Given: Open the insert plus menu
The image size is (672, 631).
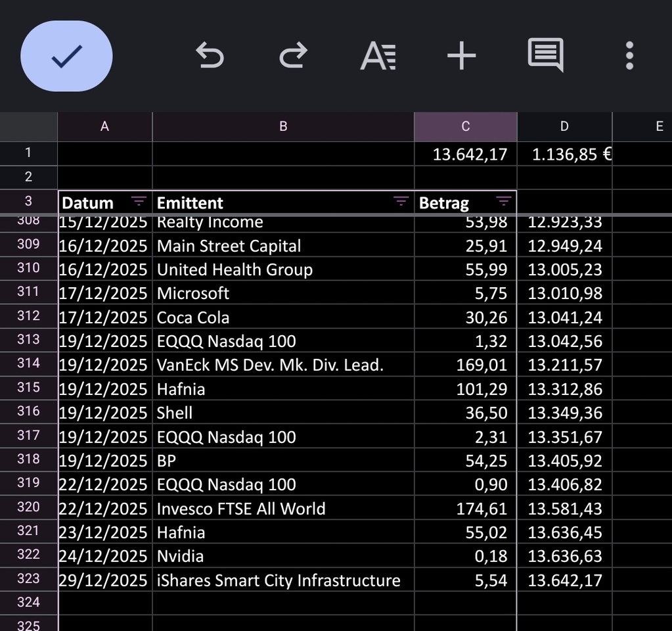Looking at the screenshot, I should pyautogui.click(x=461, y=56).
